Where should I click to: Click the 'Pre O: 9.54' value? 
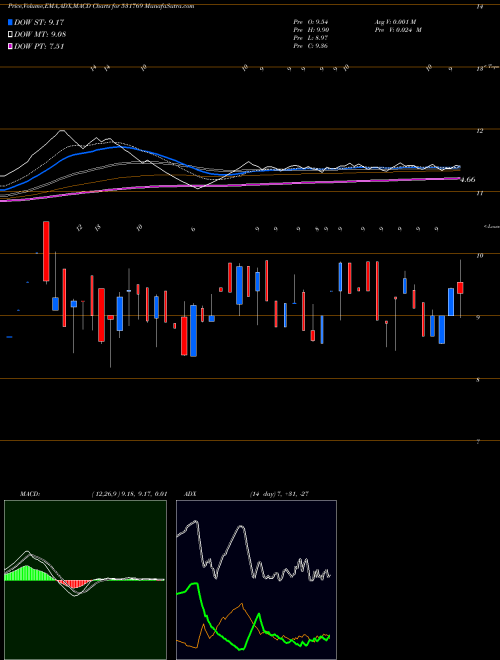click(311, 22)
